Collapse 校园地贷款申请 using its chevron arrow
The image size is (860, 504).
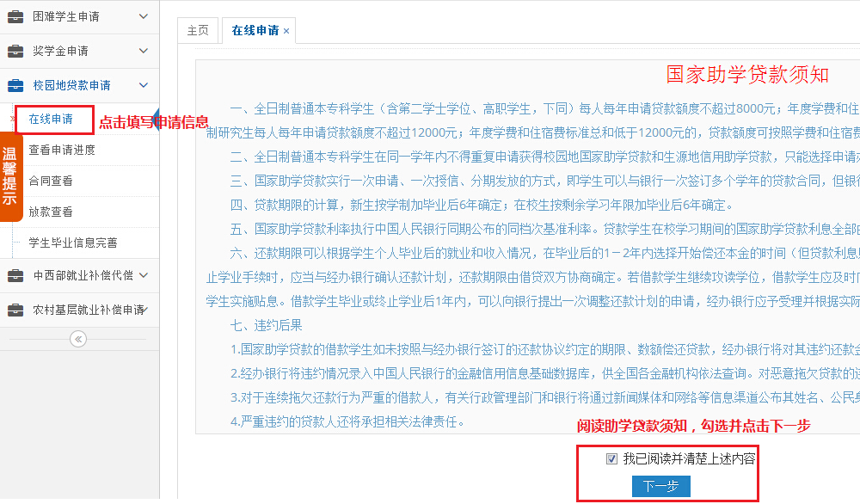tap(143, 85)
